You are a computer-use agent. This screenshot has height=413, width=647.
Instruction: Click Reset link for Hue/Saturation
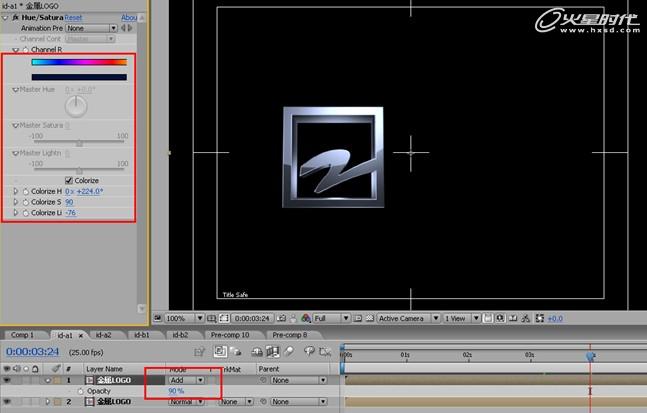click(x=73, y=18)
